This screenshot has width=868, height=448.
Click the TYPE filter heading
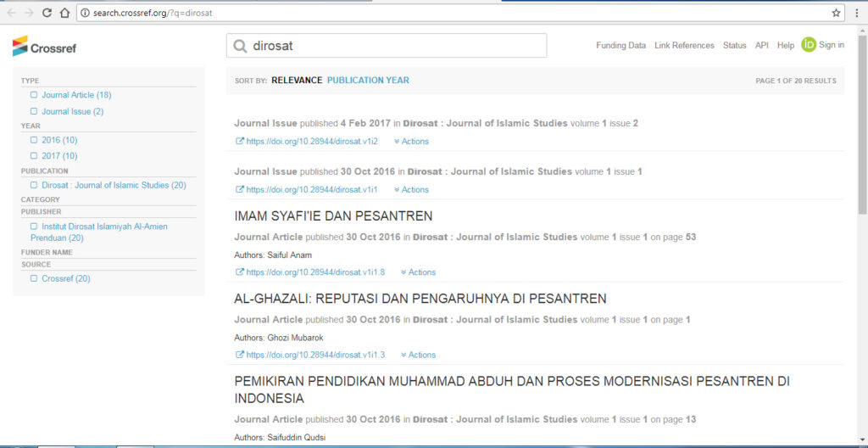click(30, 81)
